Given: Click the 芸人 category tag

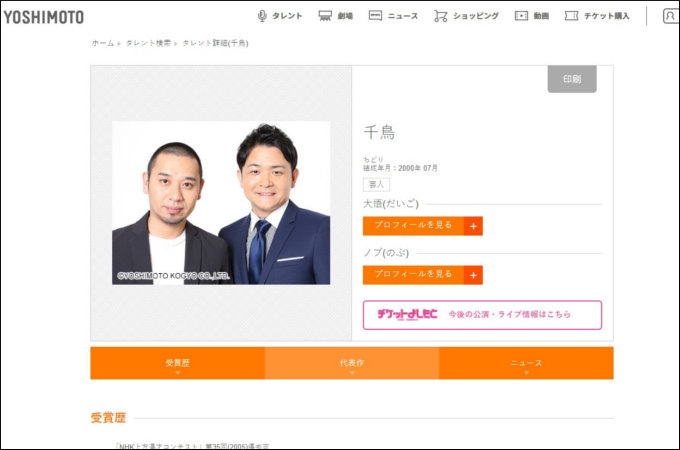Looking at the screenshot, I should pos(376,185).
